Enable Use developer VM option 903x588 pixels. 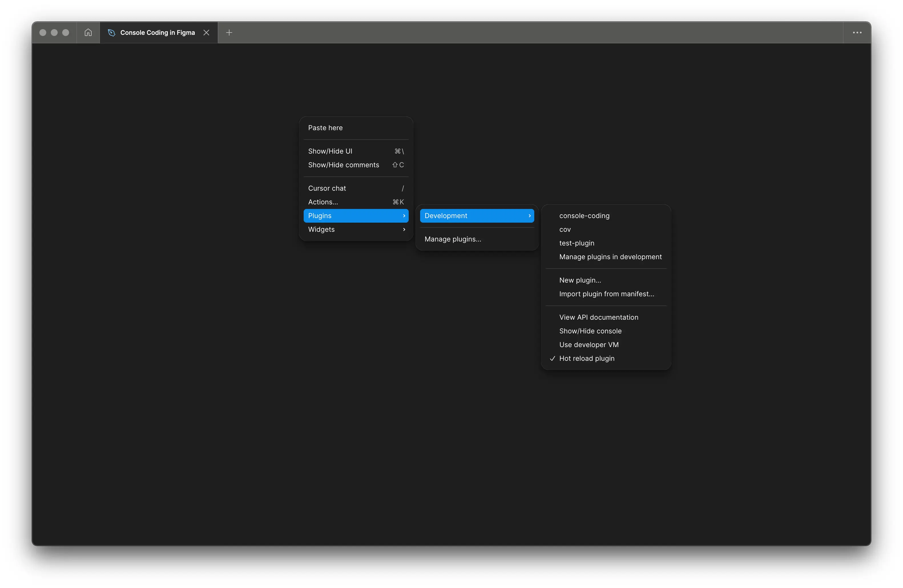point(588,345)
